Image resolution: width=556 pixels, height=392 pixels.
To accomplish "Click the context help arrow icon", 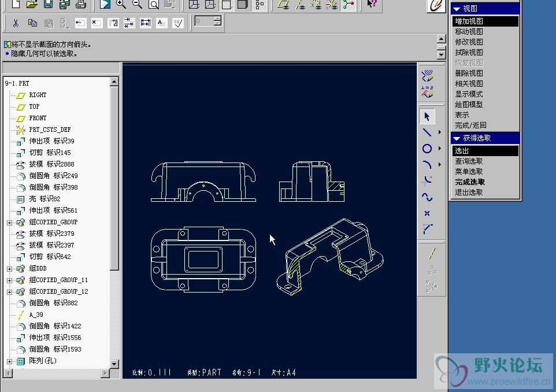I will point(371,4).
